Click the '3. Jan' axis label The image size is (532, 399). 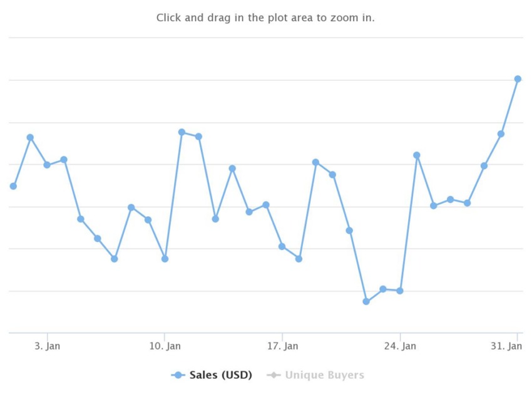48,346
